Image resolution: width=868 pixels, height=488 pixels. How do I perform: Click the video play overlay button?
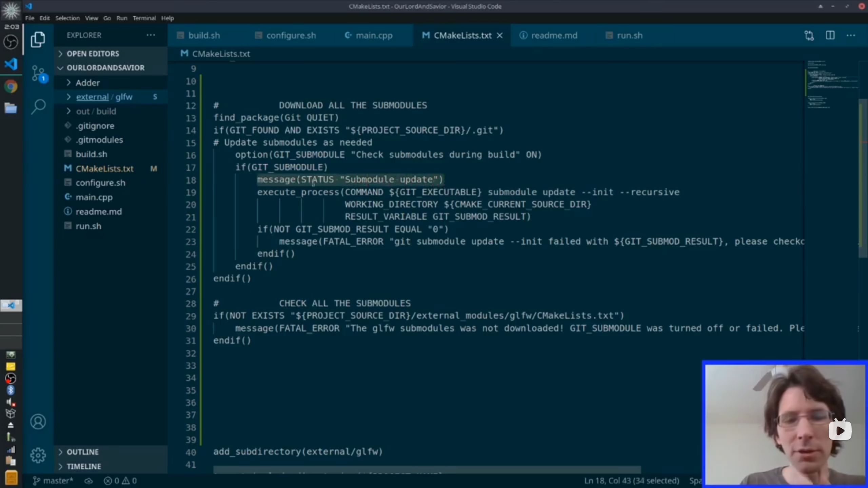click(x=840, y=430)
